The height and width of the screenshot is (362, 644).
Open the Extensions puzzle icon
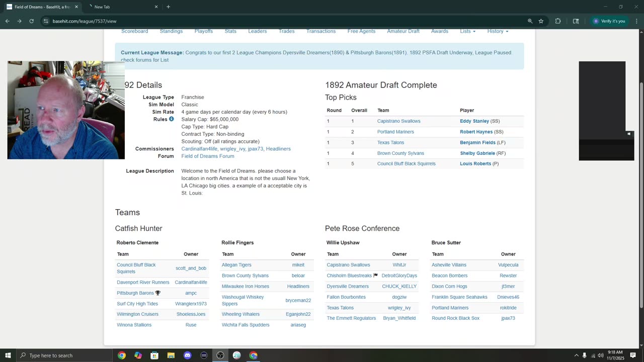pyautogui.click(x=558, y=21)
